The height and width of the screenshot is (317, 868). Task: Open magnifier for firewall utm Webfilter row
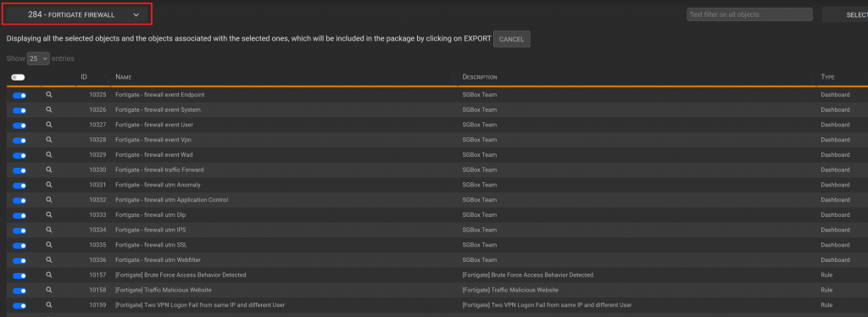tap(48, 259)
